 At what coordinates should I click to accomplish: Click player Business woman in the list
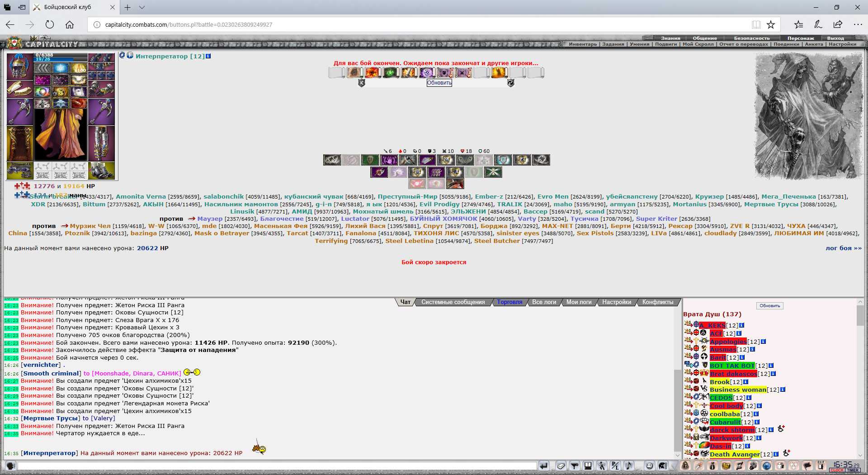point(738,390)
